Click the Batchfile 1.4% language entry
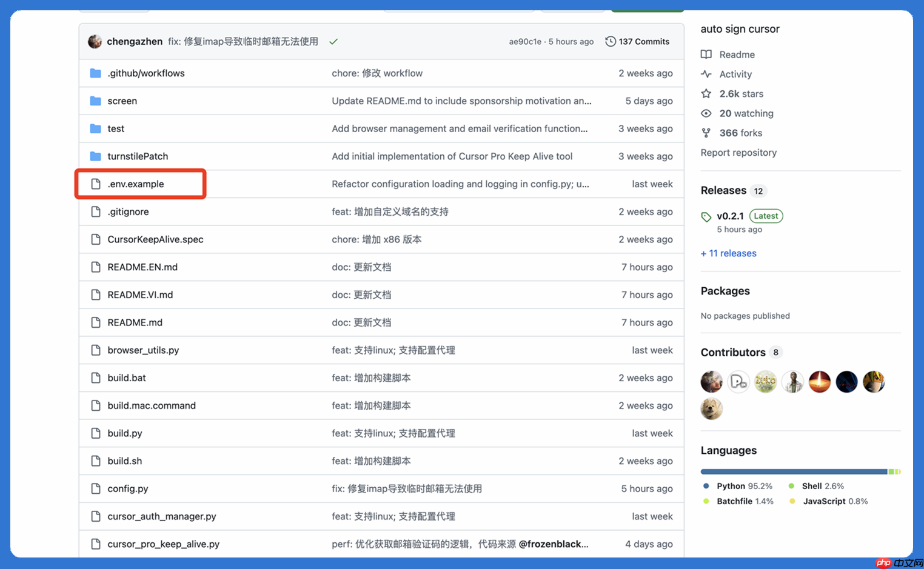Screen dimensions: 924x569 [738, 501]
